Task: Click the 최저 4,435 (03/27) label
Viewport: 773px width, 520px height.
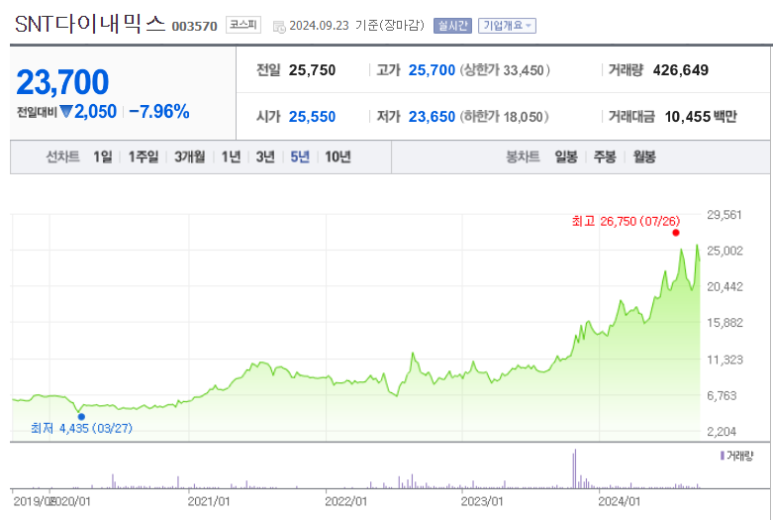Action: point(82,428)
